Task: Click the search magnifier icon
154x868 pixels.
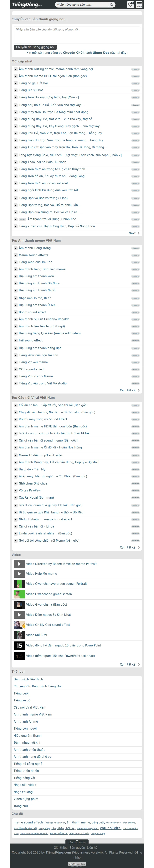Action: [111, 5]
